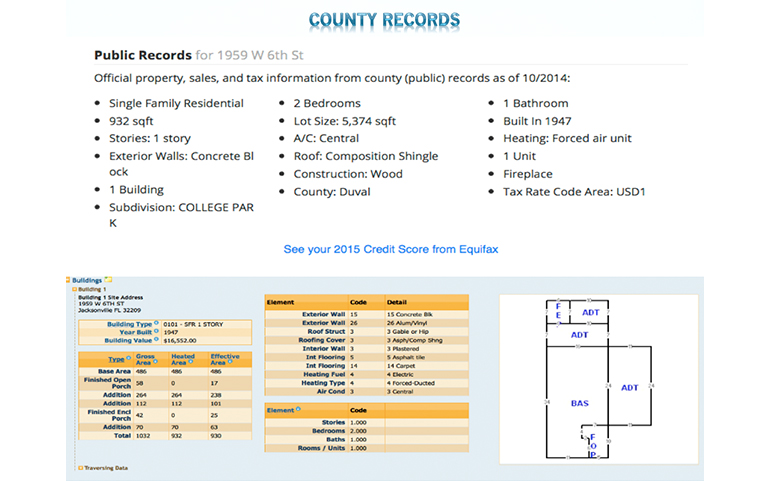Click the folder icon beside Buildings heading

(108, 279)
